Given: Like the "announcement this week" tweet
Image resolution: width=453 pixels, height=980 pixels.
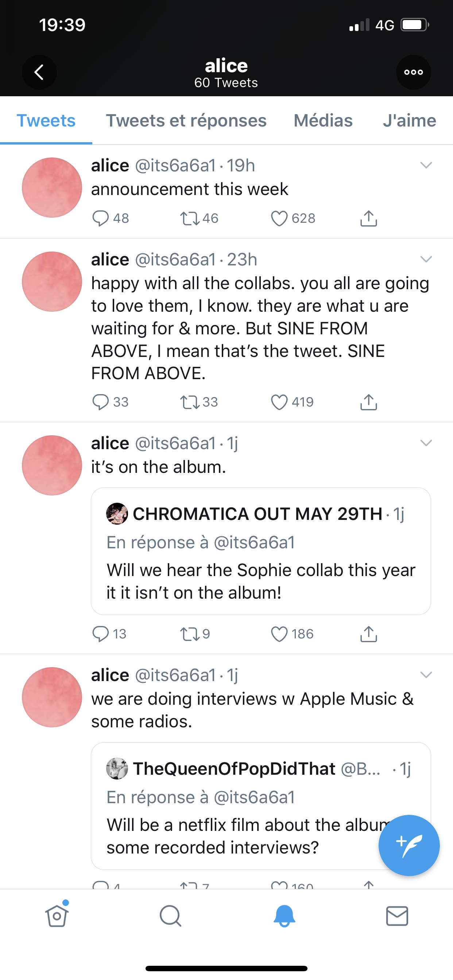Looking at the screenshot, I should click(279, 218).
